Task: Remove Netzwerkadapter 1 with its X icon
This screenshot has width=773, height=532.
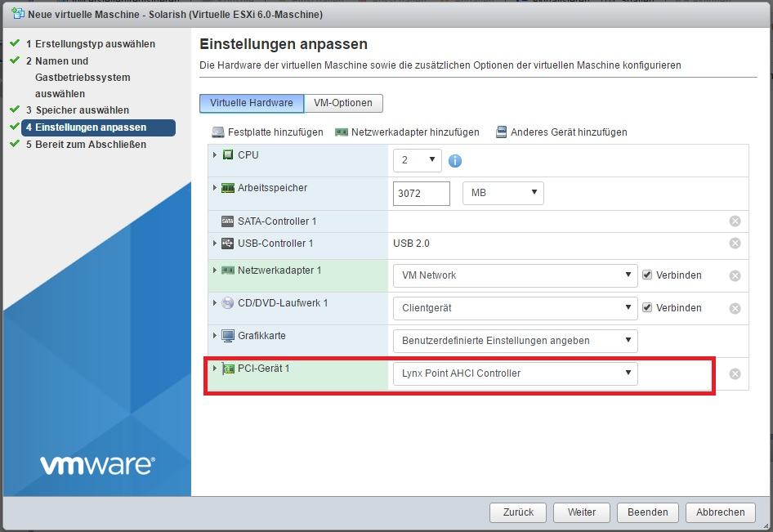Action: tap(735, 275)
